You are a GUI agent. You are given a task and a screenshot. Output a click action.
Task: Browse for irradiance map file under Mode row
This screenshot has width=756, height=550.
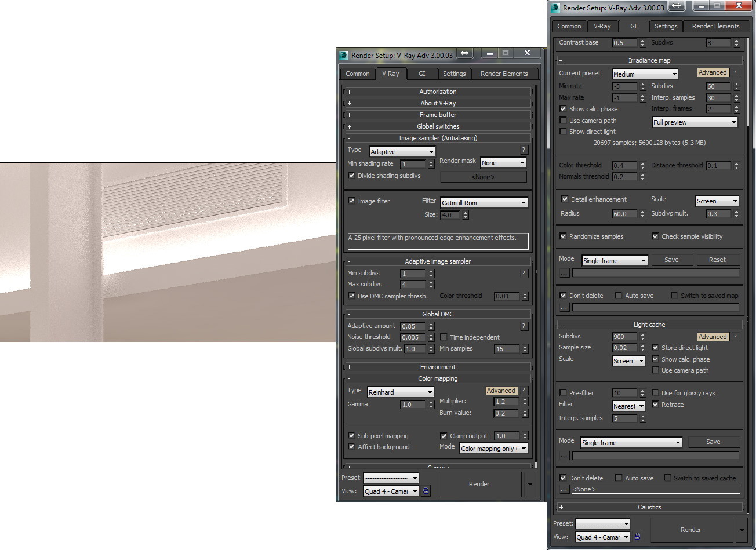click(x=564, y=273)
